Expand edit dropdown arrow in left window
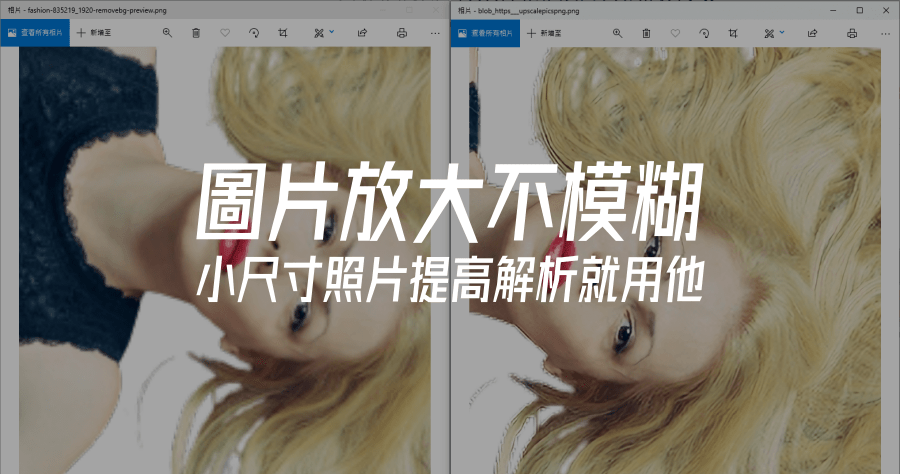The height and width of the screenshot is (474, 900). pyautogui.click(x=332, y=32)
